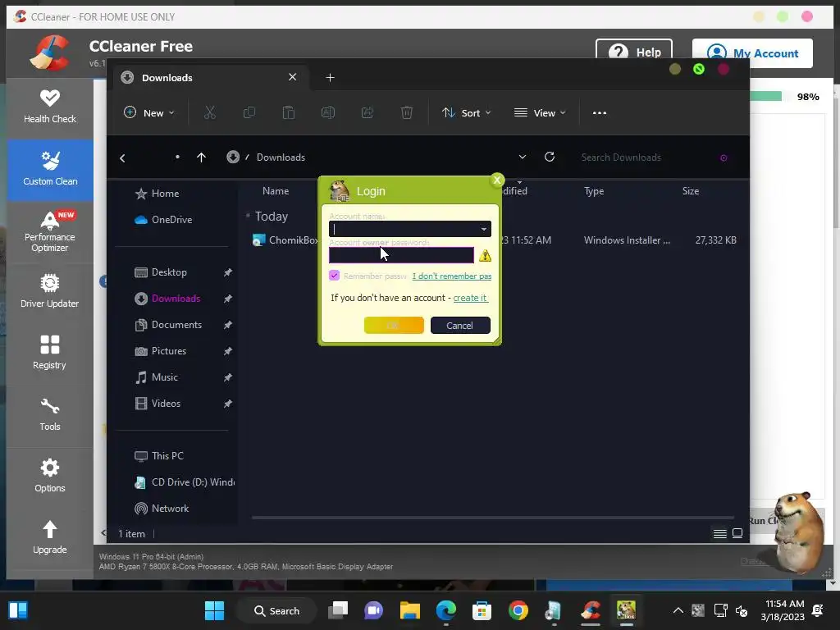840x630 pixels.
Task: Expand Account name dropdown arrow
Action: point(484,230)
